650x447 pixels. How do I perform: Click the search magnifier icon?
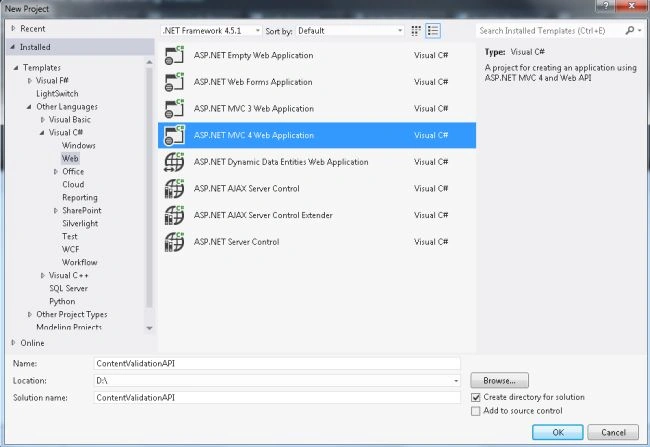tap(629, 30)
